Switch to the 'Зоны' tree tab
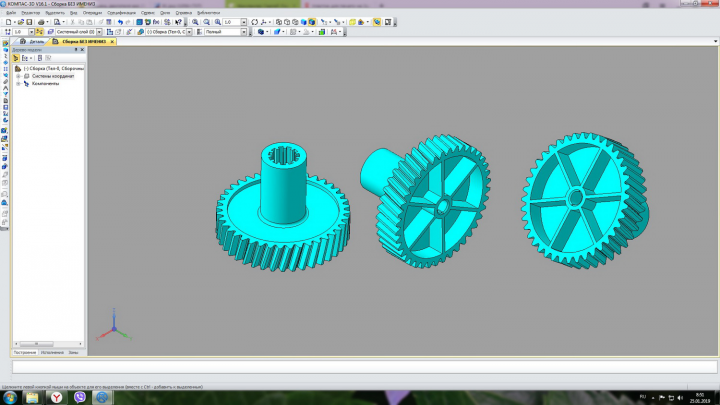720x405 pixels. pyautogui.click(x=73, y=353)
